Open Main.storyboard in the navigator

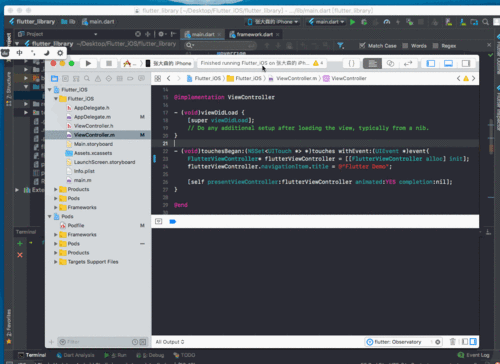(93, 144)
